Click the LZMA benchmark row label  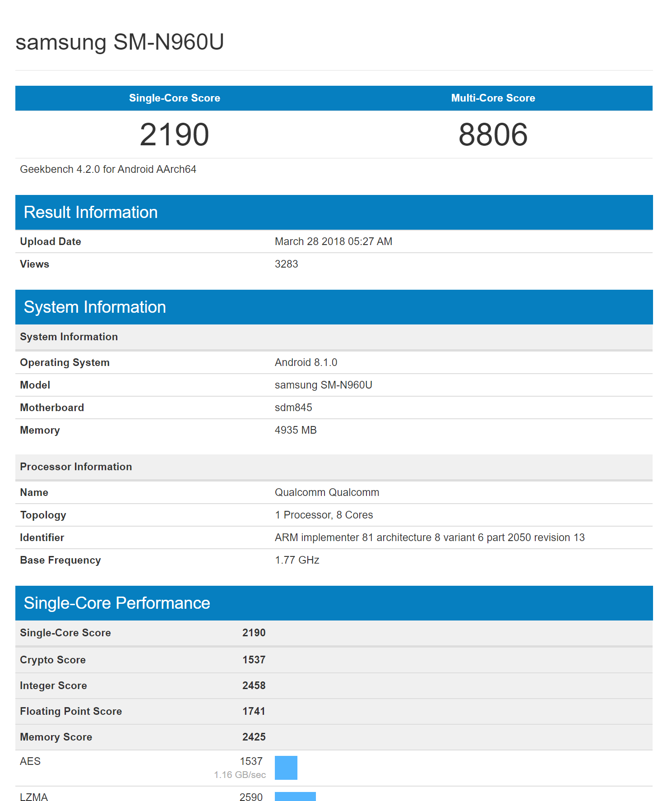34,797
